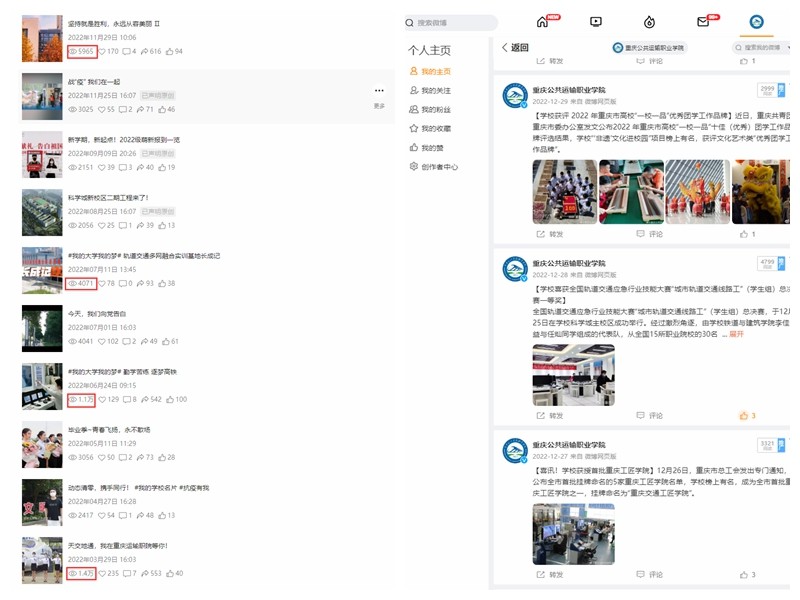The height and width of the screenshot is (600, 800).
Task: Expand full text with 展开 link
Action: [736, 334]
